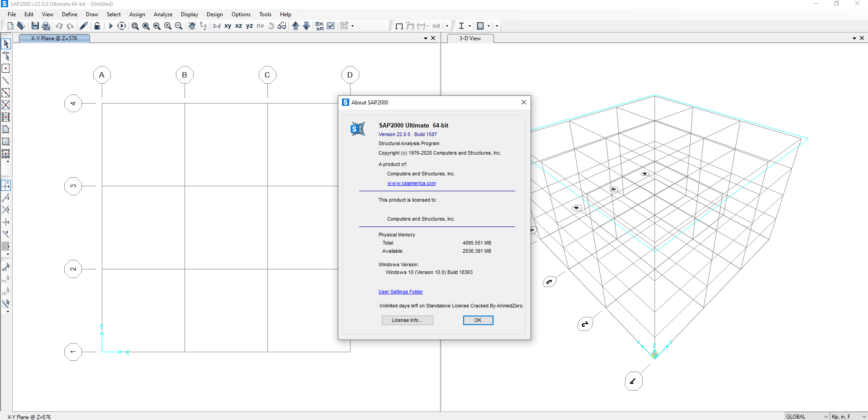Image resolution: width=868 pixels, height=420 pixels.
Task: Select the pointer tool in left toolbar
Action: (6, 44)
